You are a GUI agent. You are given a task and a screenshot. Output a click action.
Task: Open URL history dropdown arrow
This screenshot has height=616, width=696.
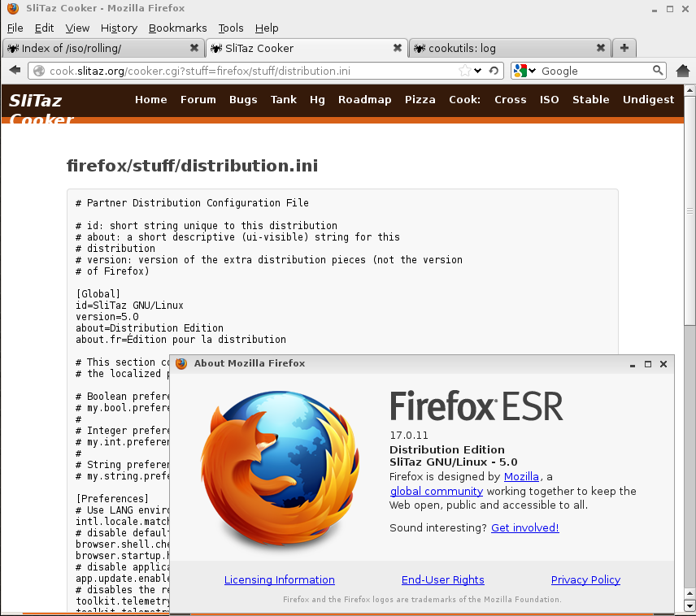point(477,71)
